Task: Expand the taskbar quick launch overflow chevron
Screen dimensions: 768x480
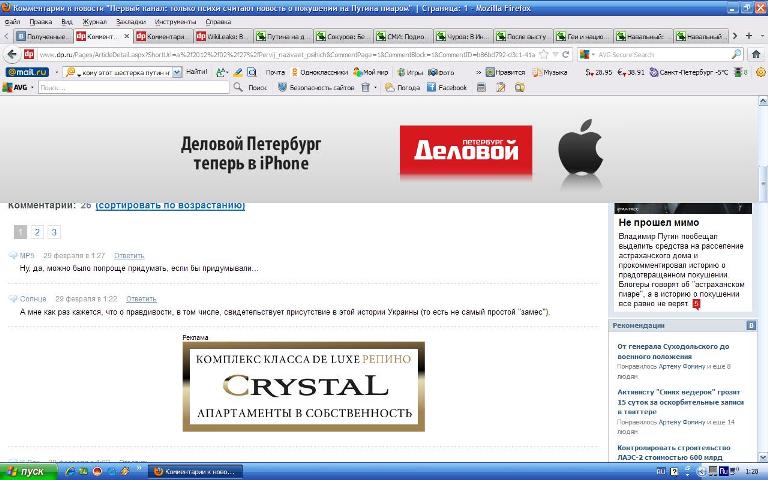Action: point(139,468)
